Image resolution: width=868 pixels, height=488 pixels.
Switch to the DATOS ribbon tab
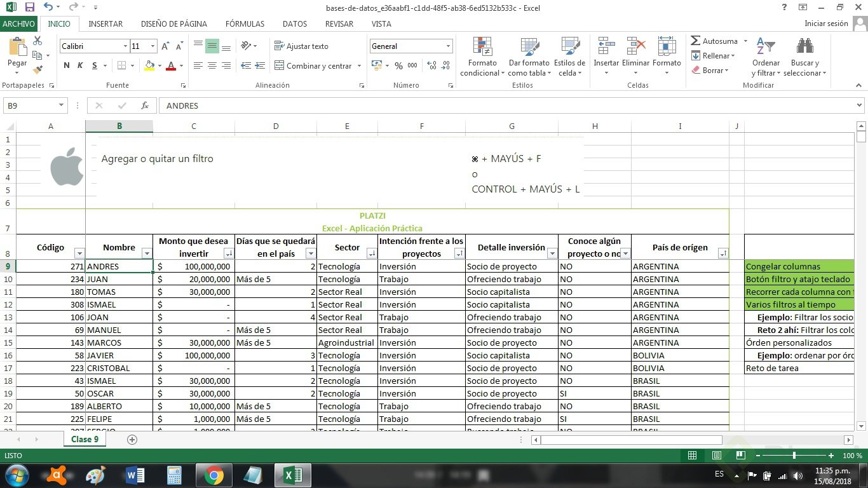[x=295, y=24]
